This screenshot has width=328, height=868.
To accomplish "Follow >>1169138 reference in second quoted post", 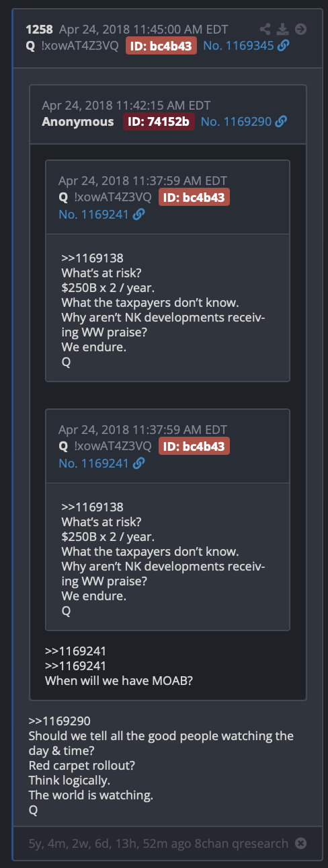I will [x=92, y=507].
